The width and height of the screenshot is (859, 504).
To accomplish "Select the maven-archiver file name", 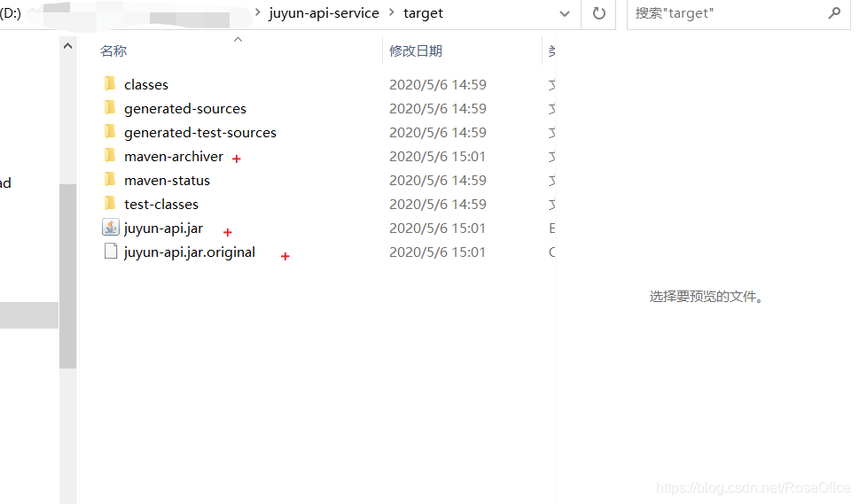I will pyautogui.click(x=174, y=157).
